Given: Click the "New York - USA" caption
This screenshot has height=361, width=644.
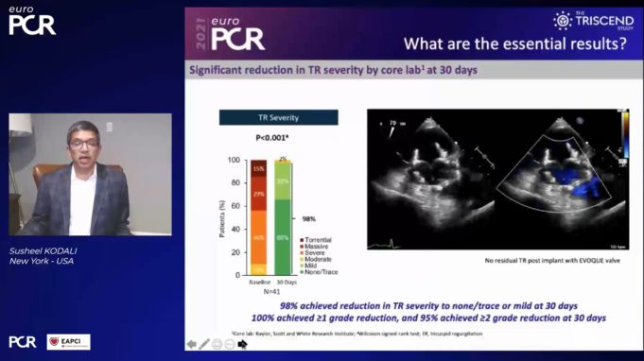Looking at the screenshot, I should (42, 262).
